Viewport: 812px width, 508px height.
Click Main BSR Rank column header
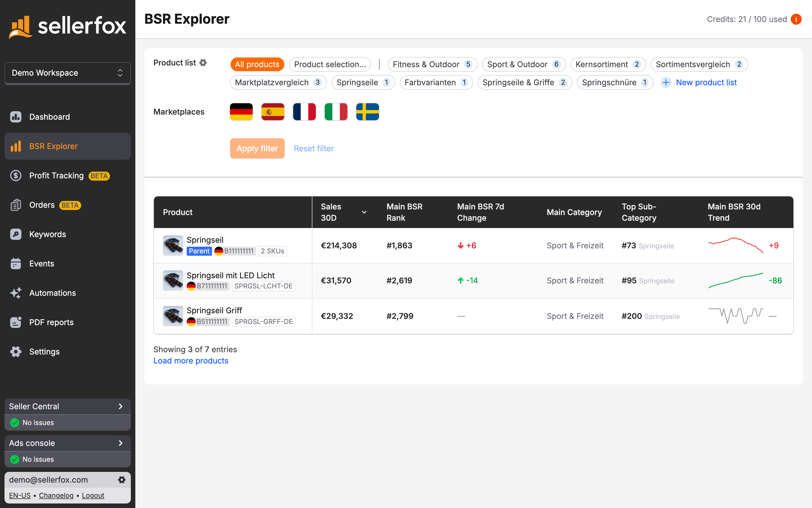click(404, 212)
